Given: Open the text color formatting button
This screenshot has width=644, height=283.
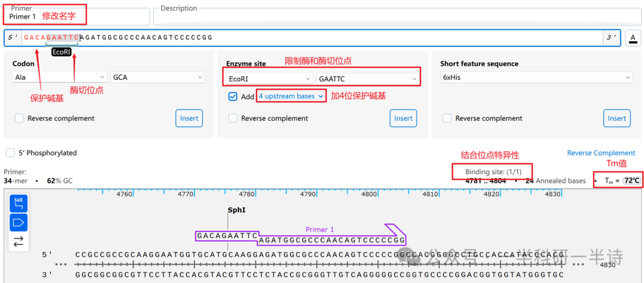Looking at the screenshot, I should (x=633, y=38).
